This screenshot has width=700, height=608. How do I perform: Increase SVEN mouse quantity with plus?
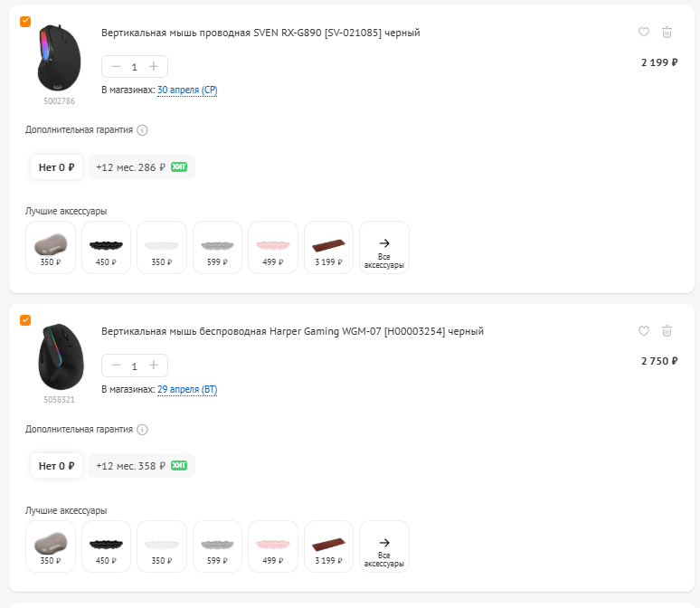tap(154, 67)
